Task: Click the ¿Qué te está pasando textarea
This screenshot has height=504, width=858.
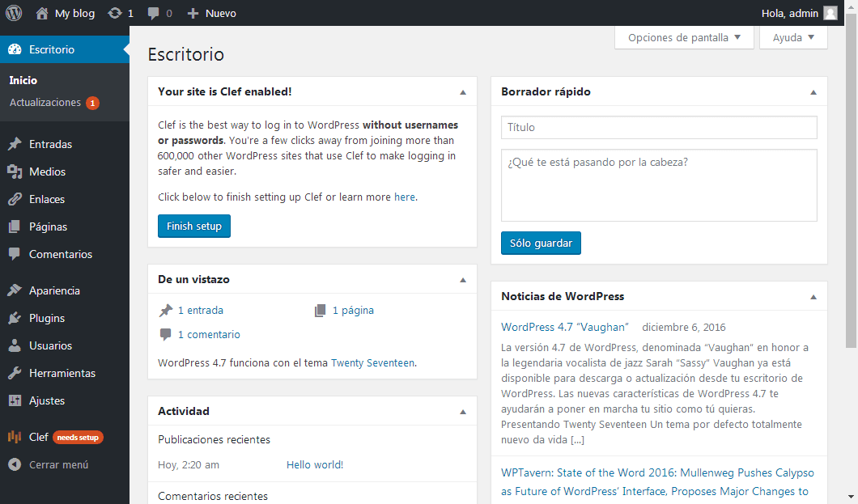Action: [x=659, y=185]
